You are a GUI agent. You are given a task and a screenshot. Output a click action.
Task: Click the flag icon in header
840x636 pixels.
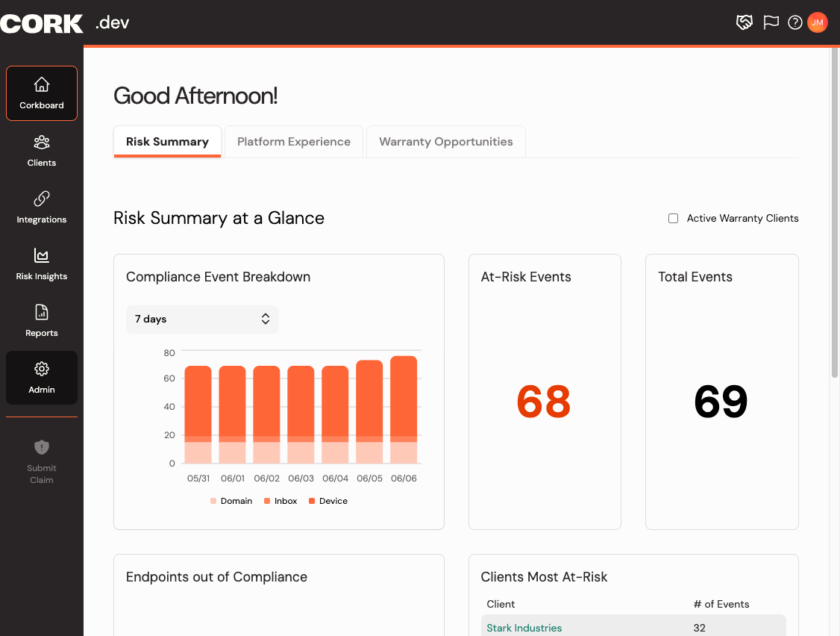(x=771, y=22)
